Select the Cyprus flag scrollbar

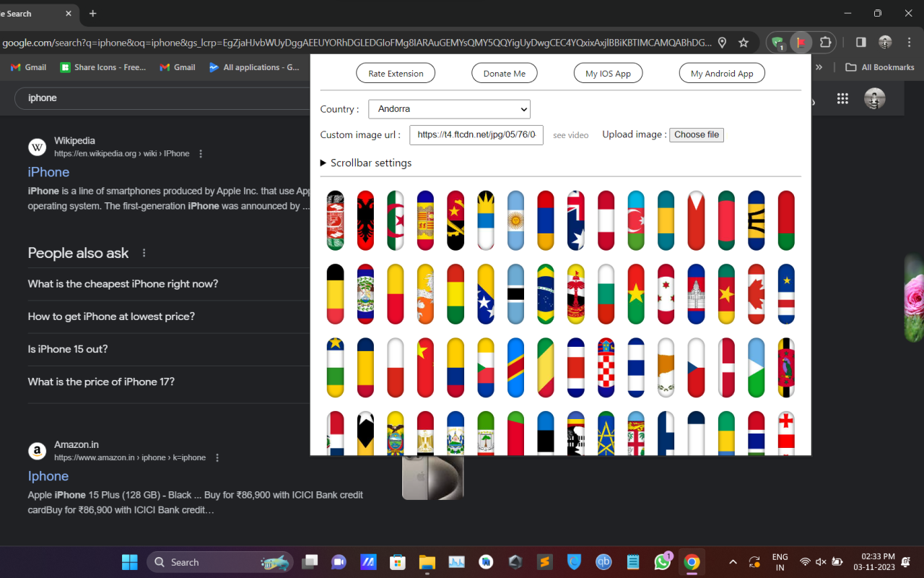666,368
